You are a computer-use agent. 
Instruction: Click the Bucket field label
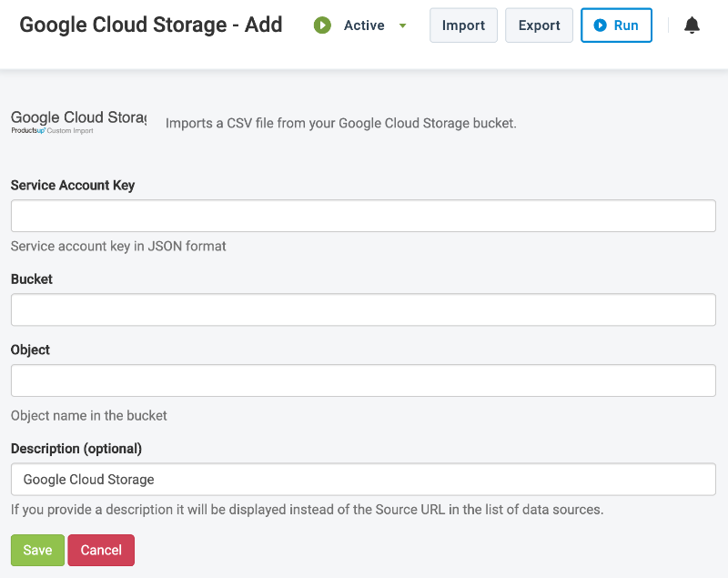click(x=32, y=279)
